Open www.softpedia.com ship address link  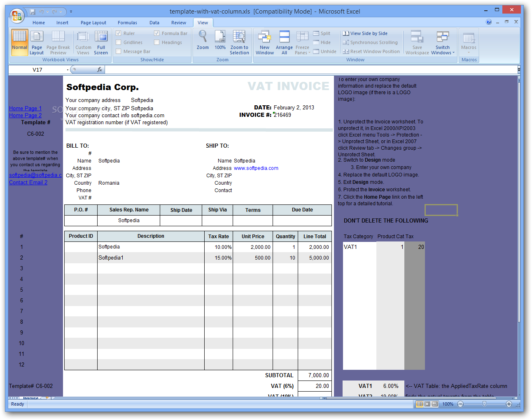point(256,168)
